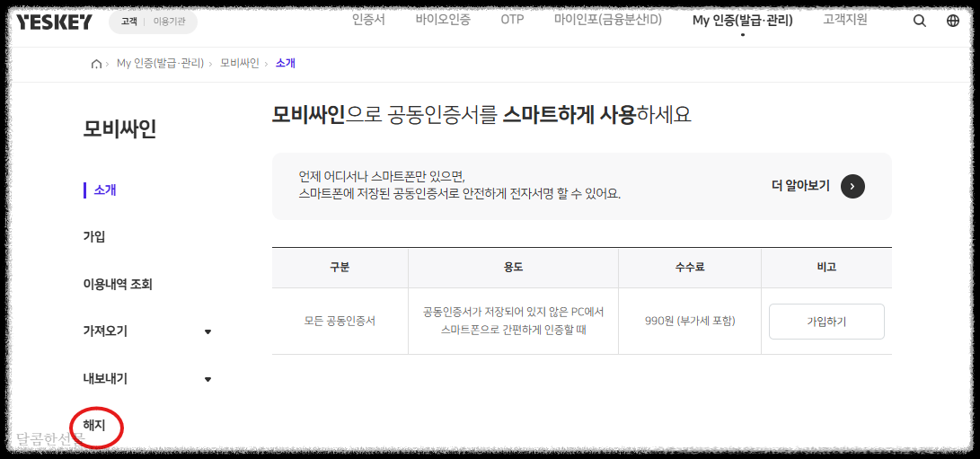Click the home icon in breadcrumb

pyautogui.click(x=96, y=64)
